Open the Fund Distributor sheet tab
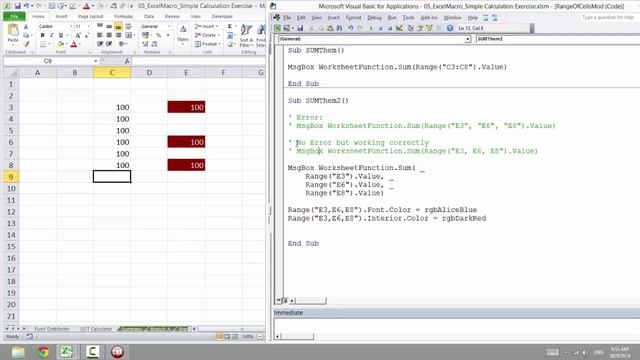The image size is (640, 360). pos(52,329)
